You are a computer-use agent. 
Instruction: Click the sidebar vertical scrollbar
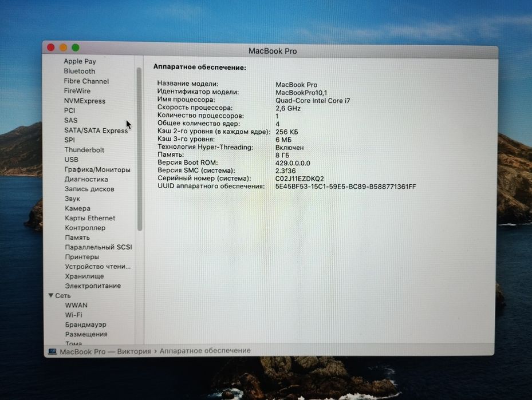(139, 149)
